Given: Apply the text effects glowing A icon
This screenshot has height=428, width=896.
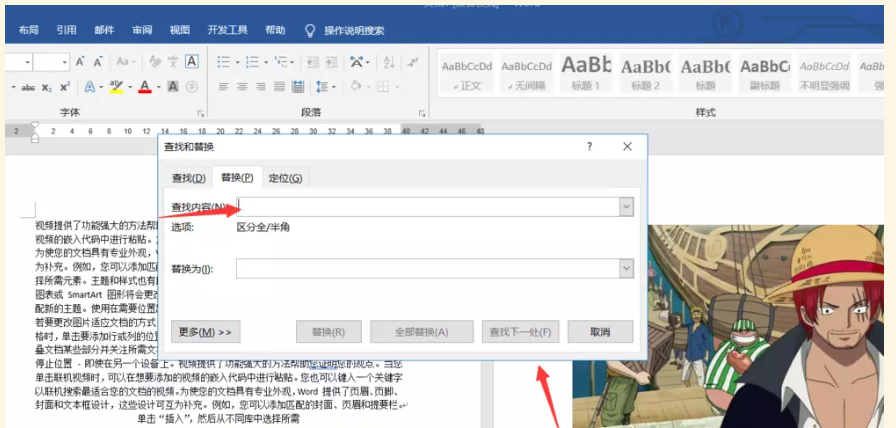Looking at the screenshot, I should point(90,87).
